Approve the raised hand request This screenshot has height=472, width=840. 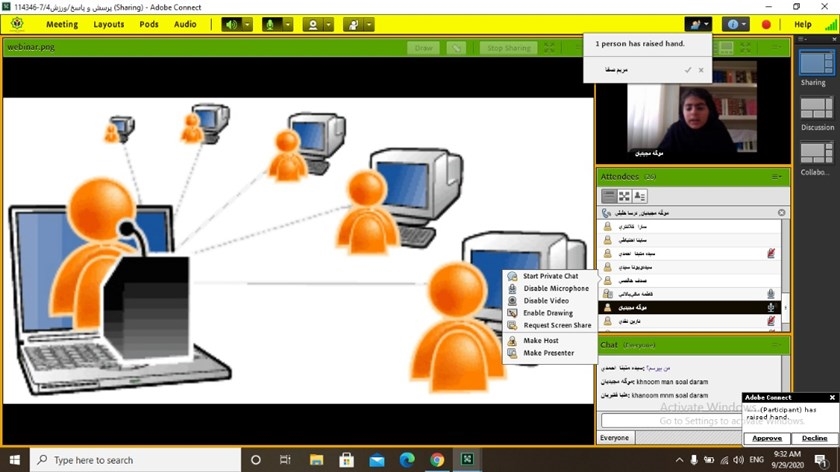767,439
